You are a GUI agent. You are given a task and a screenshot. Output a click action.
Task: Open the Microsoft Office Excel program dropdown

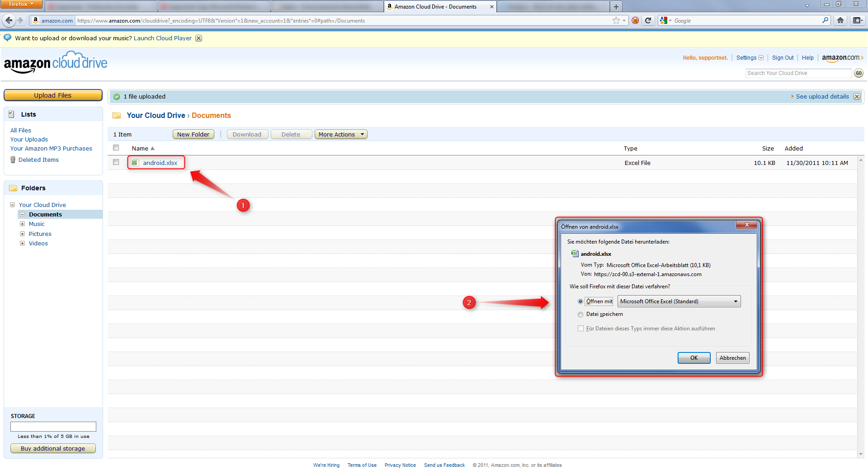pos(736,301)
